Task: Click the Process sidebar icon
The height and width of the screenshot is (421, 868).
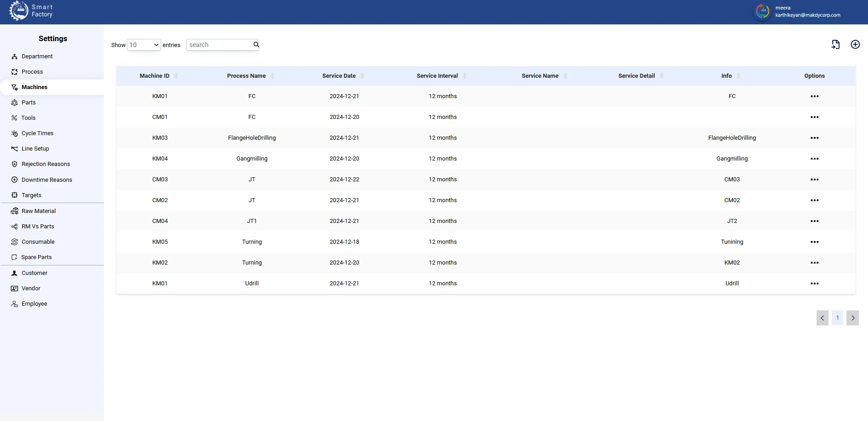Action: point(14,72)
